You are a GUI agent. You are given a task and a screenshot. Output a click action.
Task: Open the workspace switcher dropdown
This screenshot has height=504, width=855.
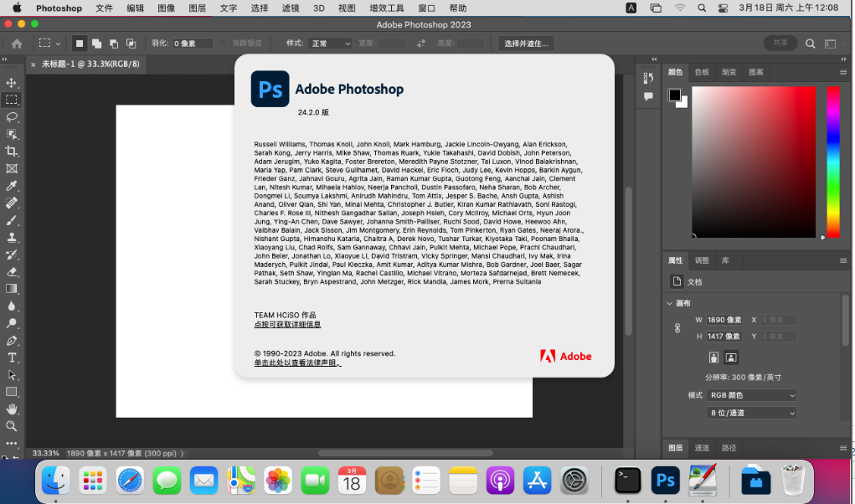pyautogui.click(x=830, y=44)
